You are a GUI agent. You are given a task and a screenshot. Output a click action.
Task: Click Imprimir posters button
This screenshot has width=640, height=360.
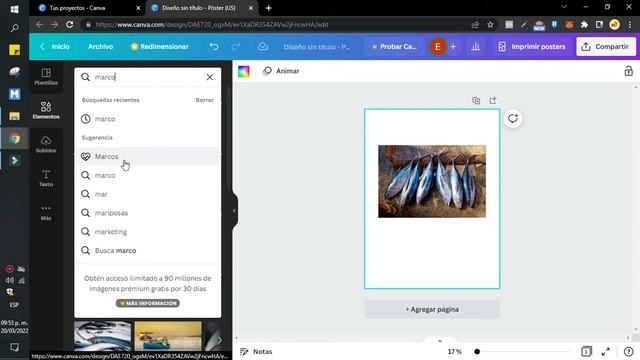pyautogui.click(x=531, y=47)
